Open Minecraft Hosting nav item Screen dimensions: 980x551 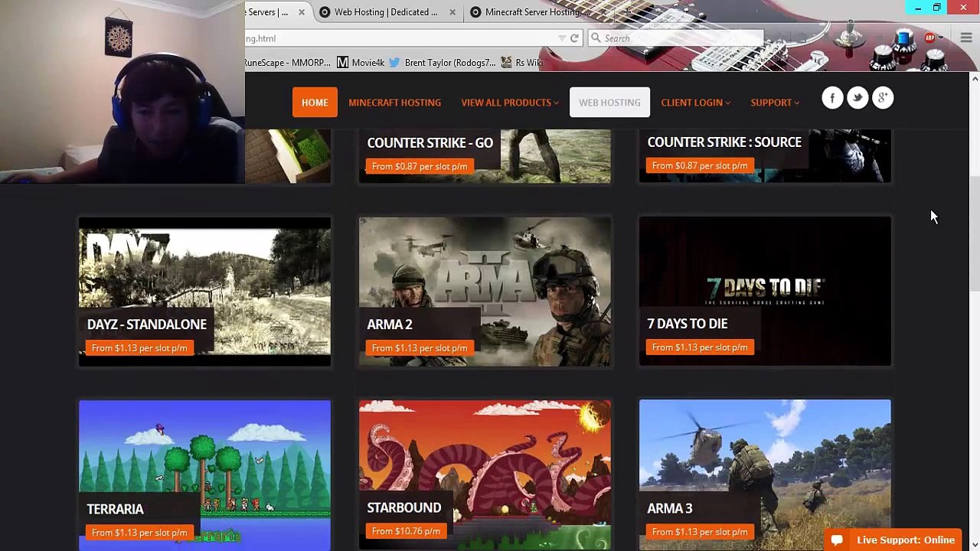coord(394,103)
